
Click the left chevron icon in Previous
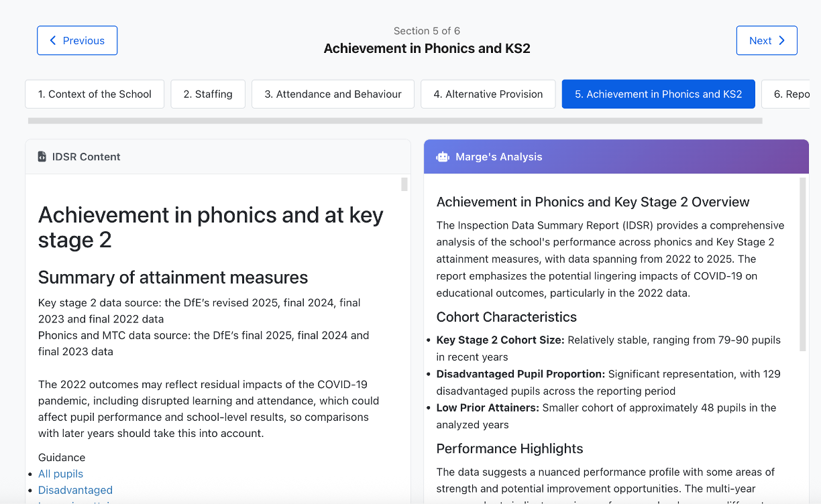(x=53, y=41)
